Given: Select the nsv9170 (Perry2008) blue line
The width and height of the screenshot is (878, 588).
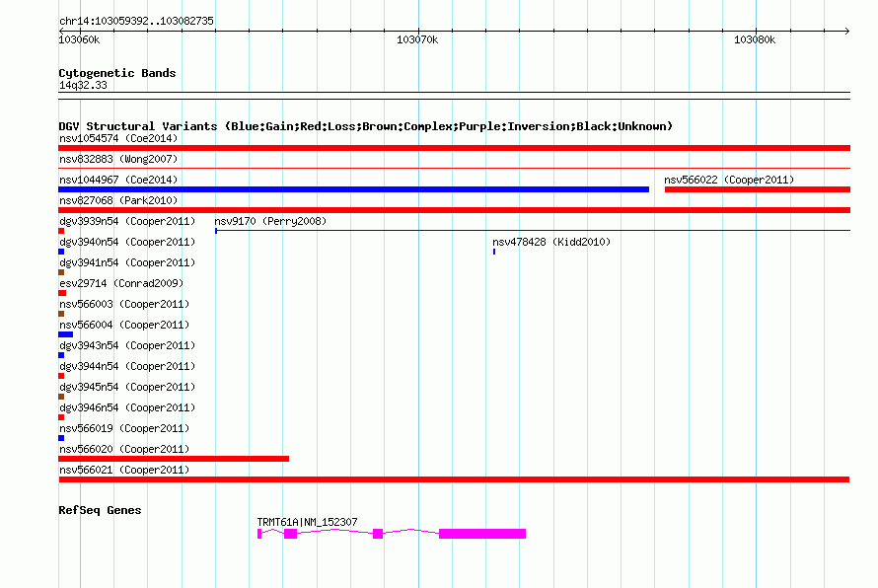Looking at the screenshot, I should tap(533, 230).
